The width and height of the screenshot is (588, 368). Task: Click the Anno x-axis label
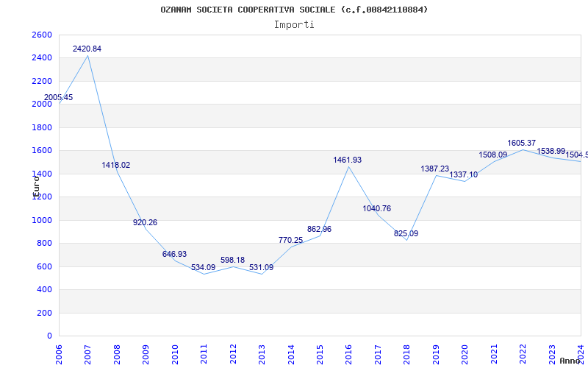click(x=570, y=361)
